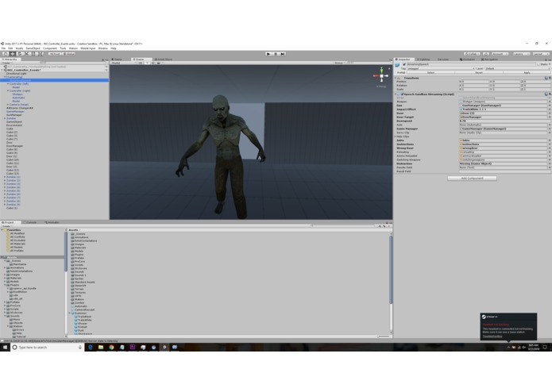552x392 pixels.
Task: Click the Assets list vertical scrollbar
Action: pyautogui.click(x=391, y=269)
